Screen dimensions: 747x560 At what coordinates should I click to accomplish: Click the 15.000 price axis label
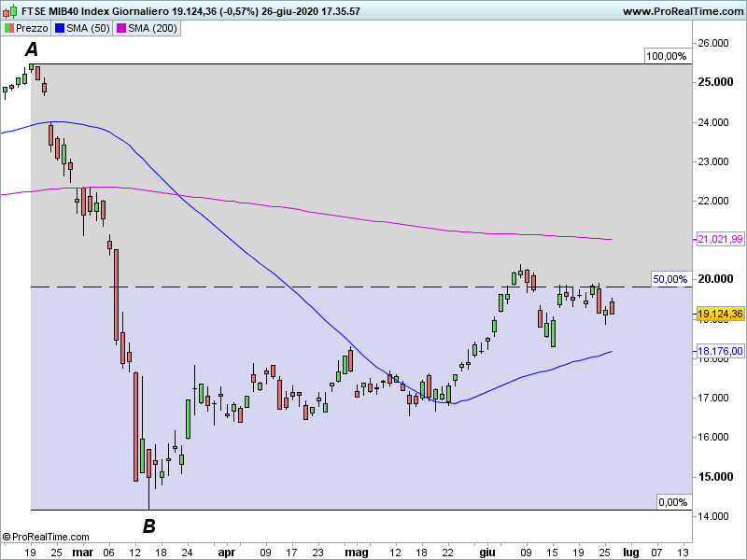coord(715,477)
